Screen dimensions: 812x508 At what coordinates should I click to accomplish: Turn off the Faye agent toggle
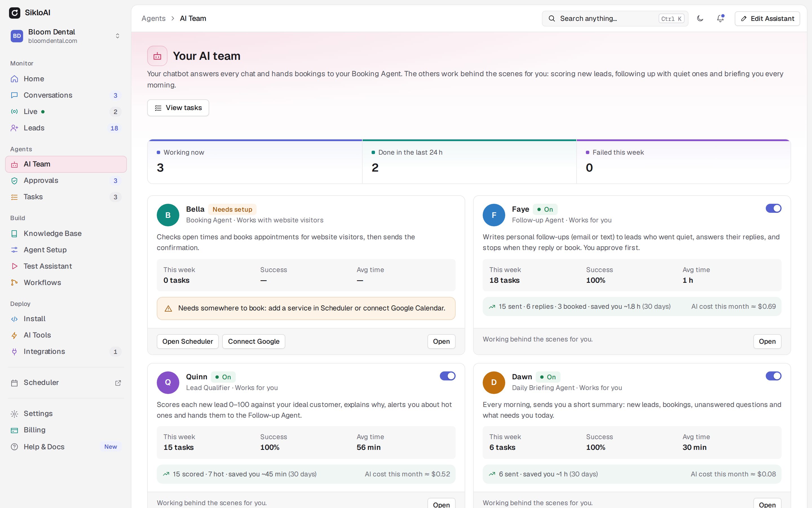pyautogui.click(x=773, y=208)
